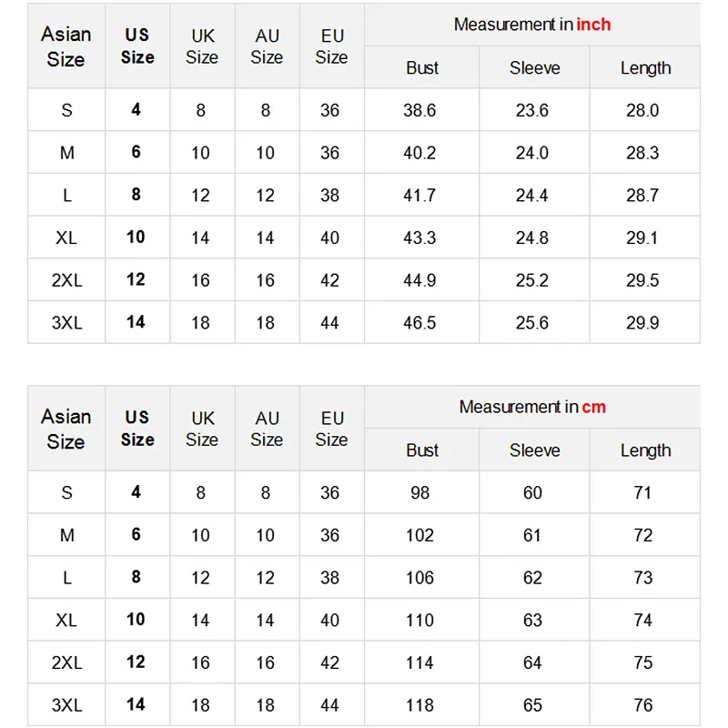Click Length column header in cm table
Image resolution: width=728 pixels, height=728 pixels.
pyautogui.click(x=645, y=450)
